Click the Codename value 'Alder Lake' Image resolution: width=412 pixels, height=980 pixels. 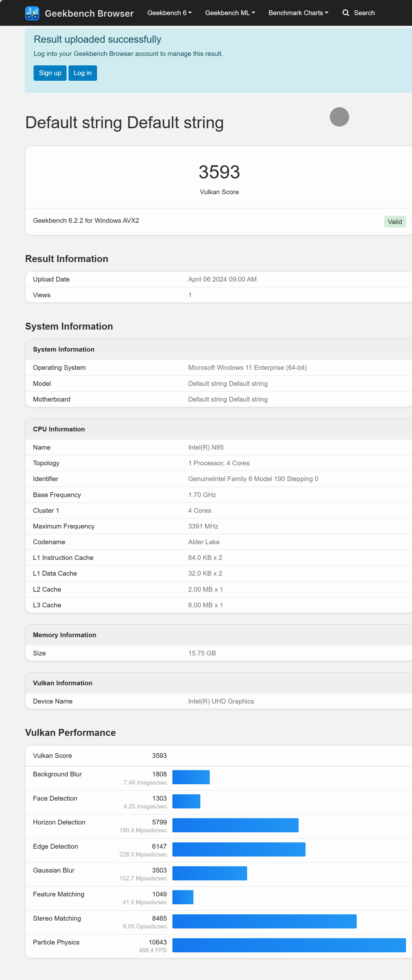point(204,542)
